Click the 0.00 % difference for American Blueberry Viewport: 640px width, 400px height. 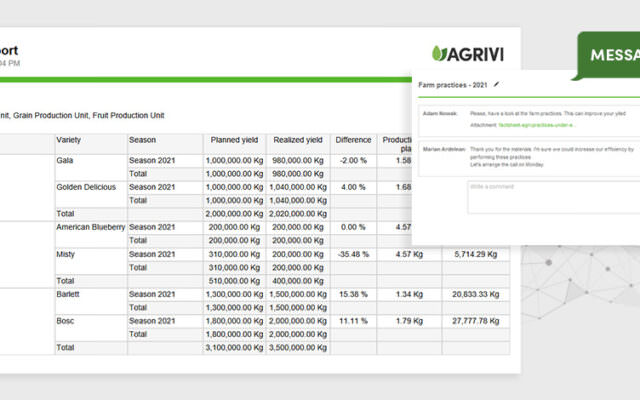(353, 227)
